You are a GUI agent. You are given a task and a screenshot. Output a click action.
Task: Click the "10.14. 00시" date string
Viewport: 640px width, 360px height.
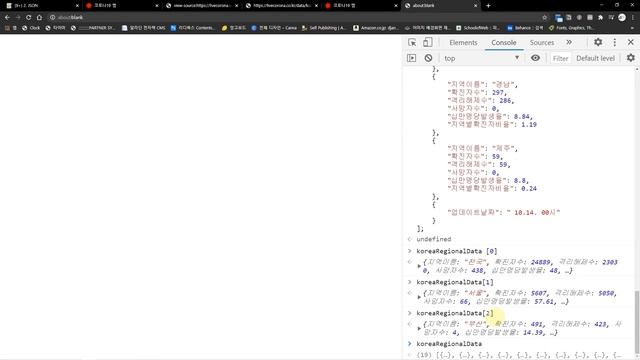click(533, 212)
